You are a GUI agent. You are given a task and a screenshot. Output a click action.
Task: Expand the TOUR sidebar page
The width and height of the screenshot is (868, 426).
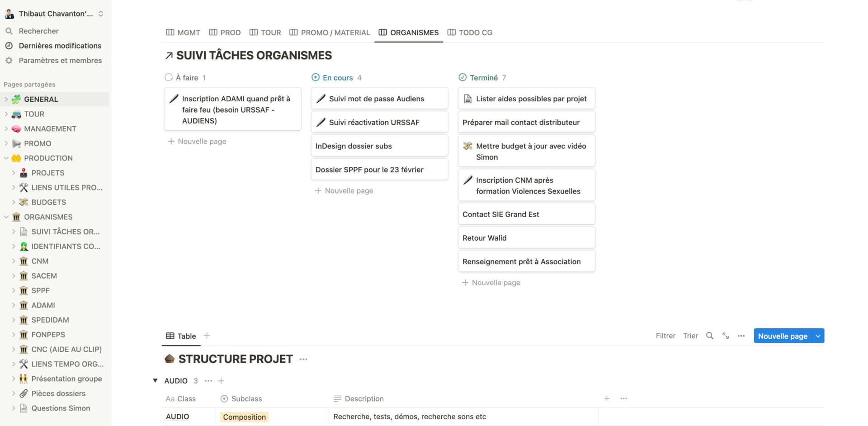pos(6,114)
